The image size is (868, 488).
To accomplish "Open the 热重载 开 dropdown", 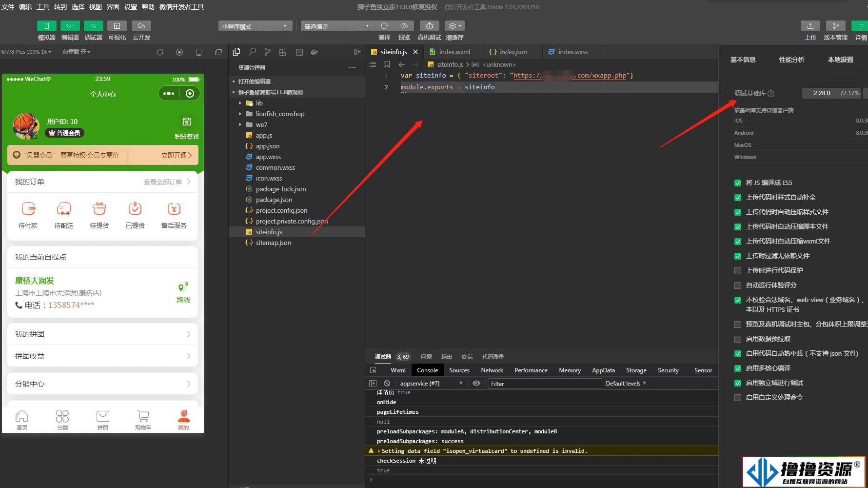I will point(77,52).
